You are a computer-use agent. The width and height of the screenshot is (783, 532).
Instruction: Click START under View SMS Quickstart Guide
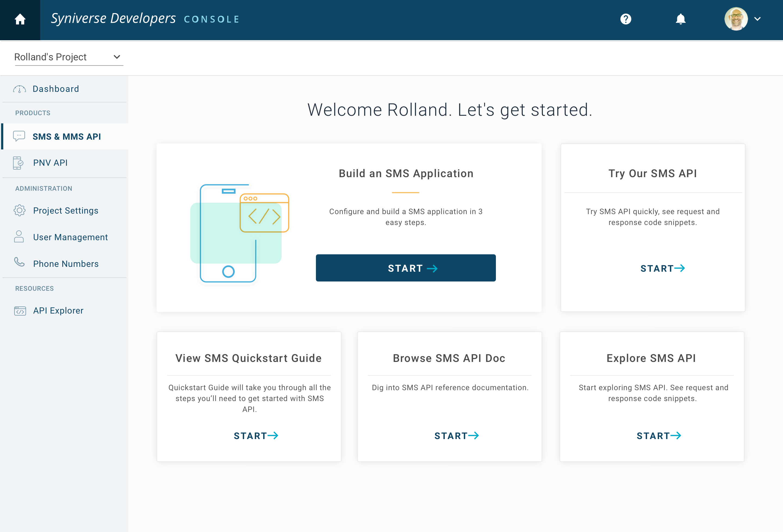[x=256, y=436]
